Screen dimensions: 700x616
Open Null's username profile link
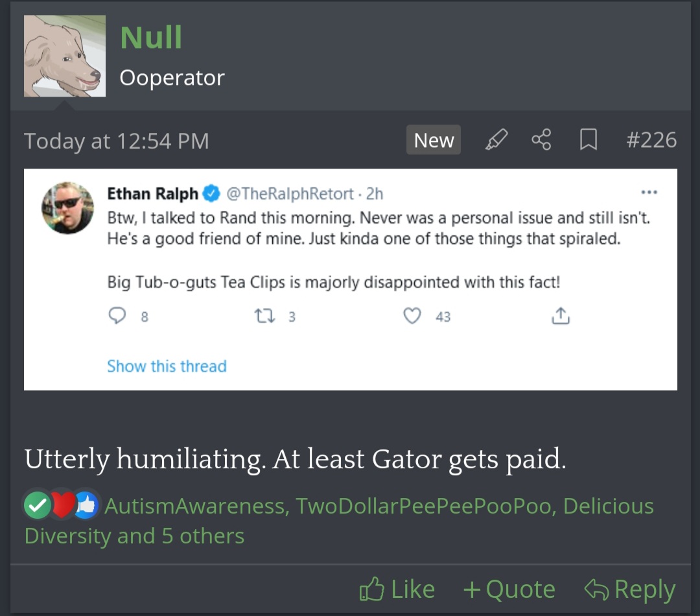tap(151, 38)
